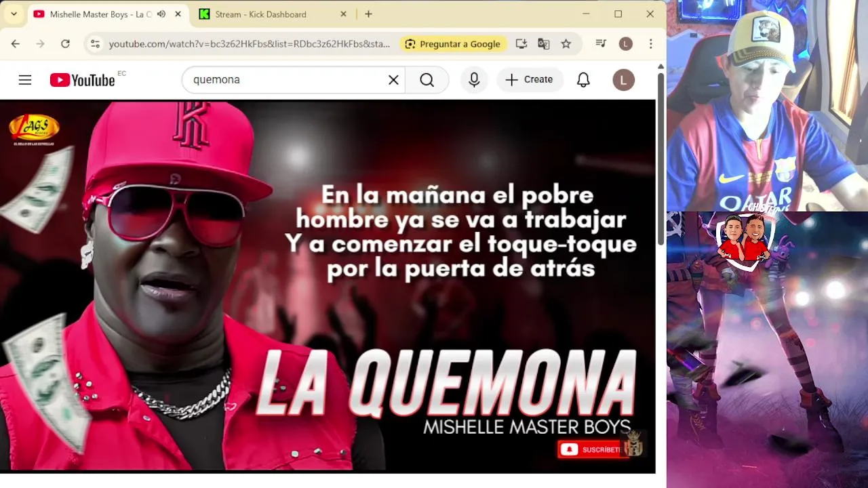This screenshot has width=868, height=488.
Task: Install or cast page icon in address bar
Action: [x=521, y=44]
